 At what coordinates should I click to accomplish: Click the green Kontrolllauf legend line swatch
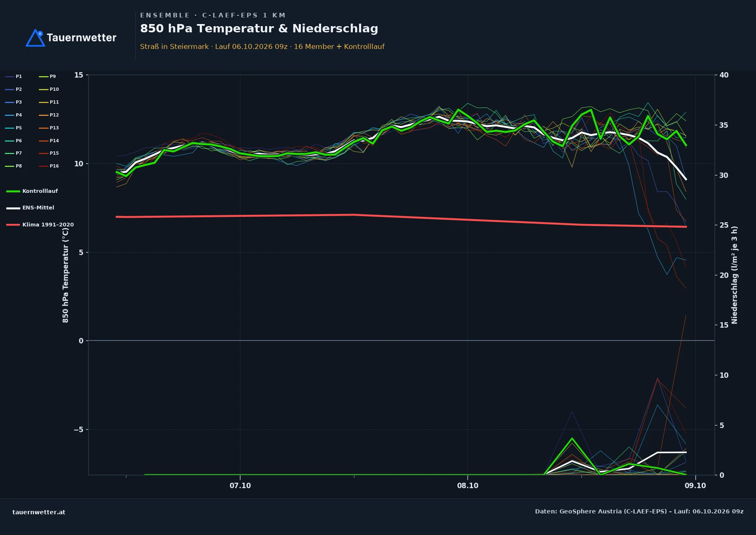click(13, 191)
